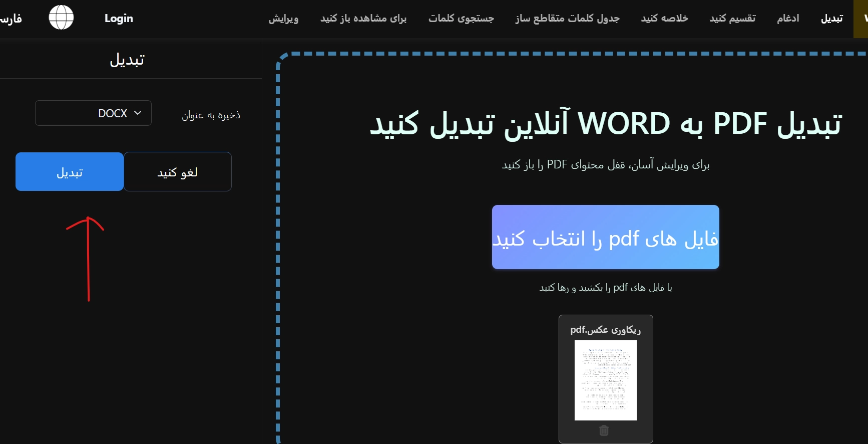Click the globe language icon
Image resolution: width=868 pixels, height=444 pixels.
tap(61, 18)
